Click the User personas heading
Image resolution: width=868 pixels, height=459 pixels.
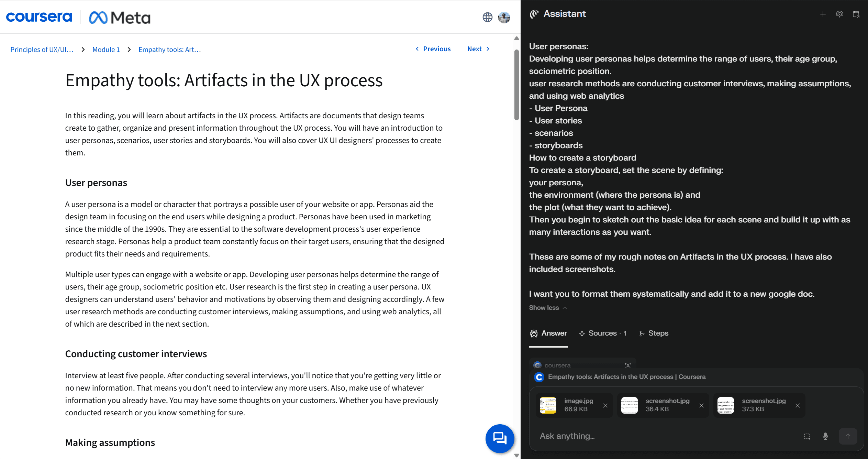pos(96,183)
